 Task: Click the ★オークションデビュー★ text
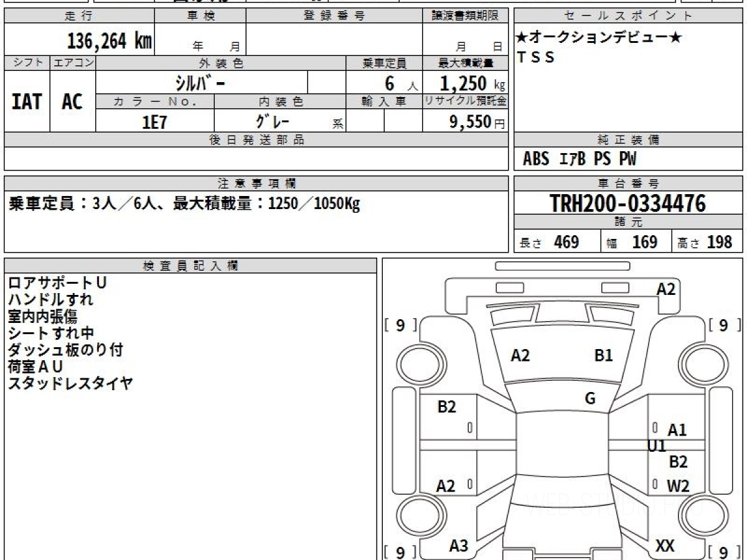point(599,38)
